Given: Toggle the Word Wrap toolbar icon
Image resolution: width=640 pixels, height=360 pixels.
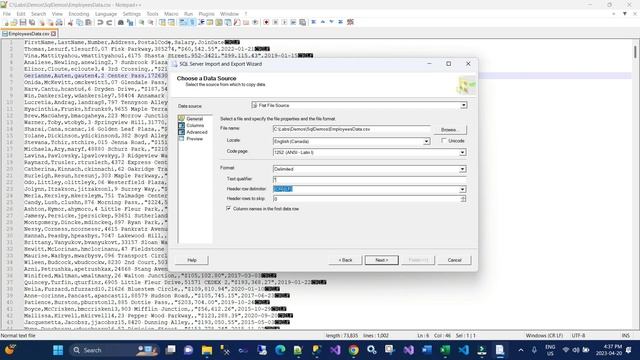Looking at the screenshot, I should pos(182,22).
